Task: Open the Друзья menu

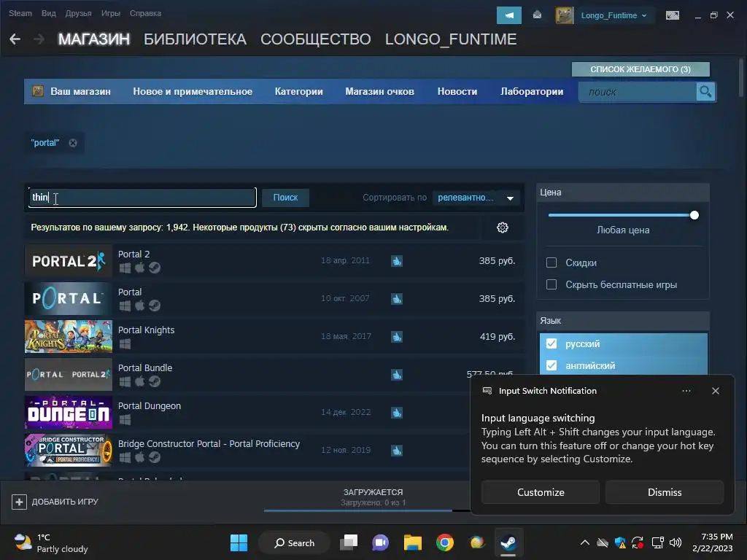Action: [x=78, y=13]
